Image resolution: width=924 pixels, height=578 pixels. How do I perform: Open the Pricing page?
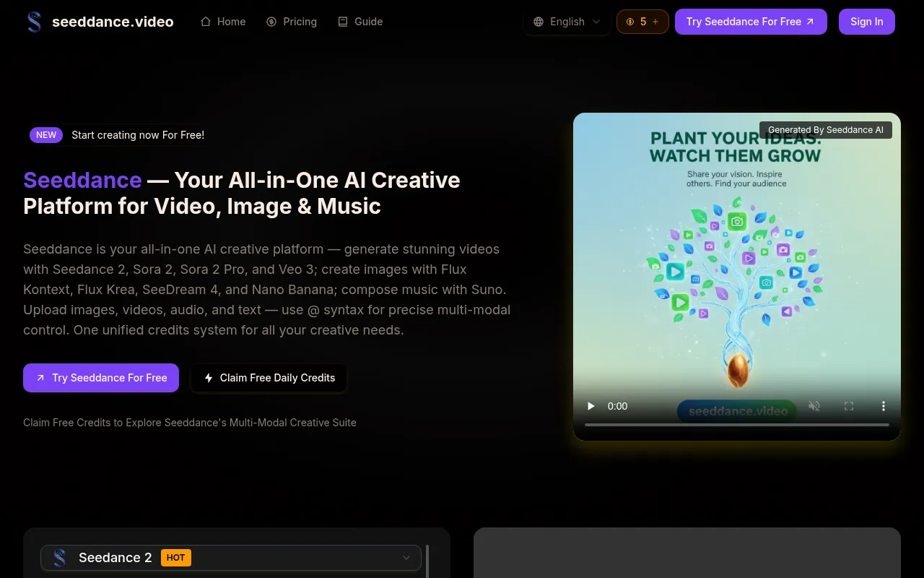(x=292, y=22)
